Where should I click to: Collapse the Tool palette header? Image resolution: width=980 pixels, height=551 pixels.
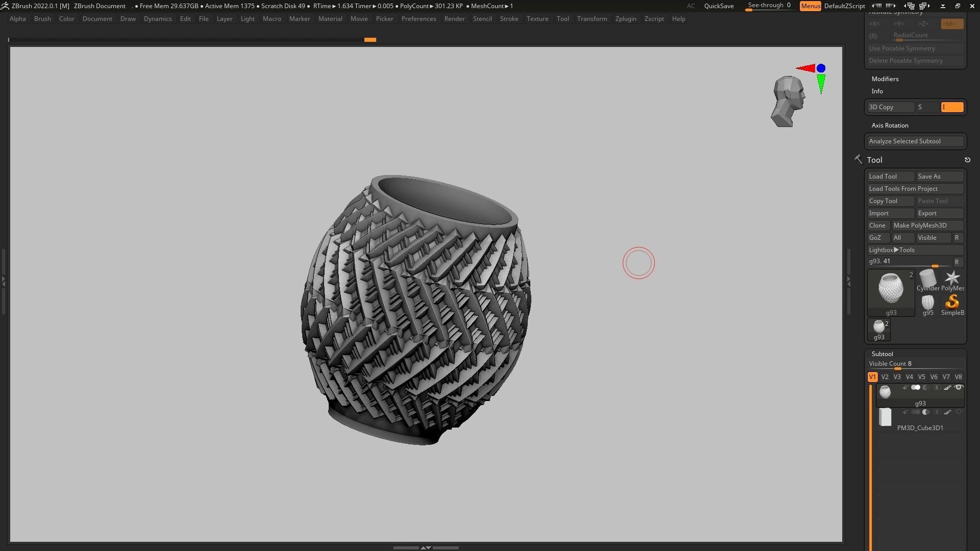(x=874, y=160)
